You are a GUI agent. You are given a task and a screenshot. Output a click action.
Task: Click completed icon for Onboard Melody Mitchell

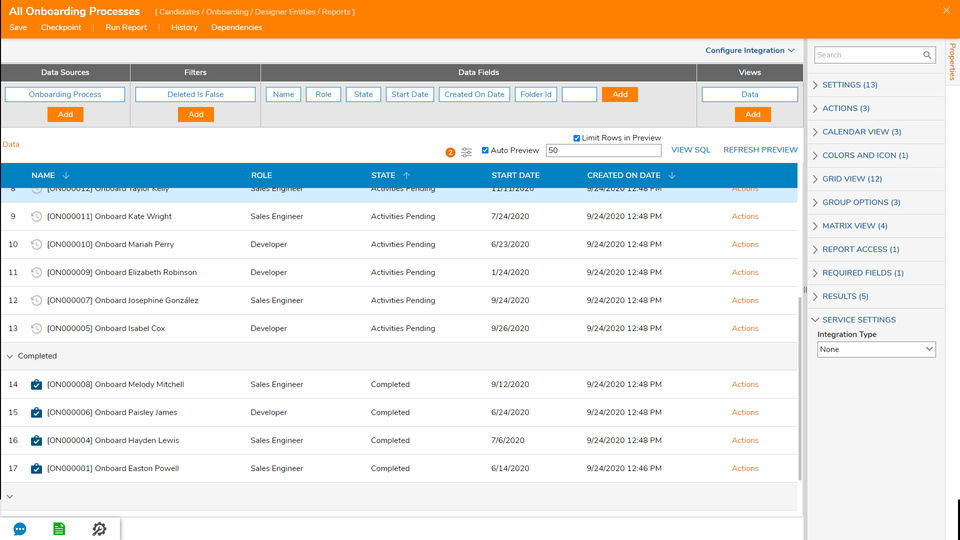click(x=37, y=384)
